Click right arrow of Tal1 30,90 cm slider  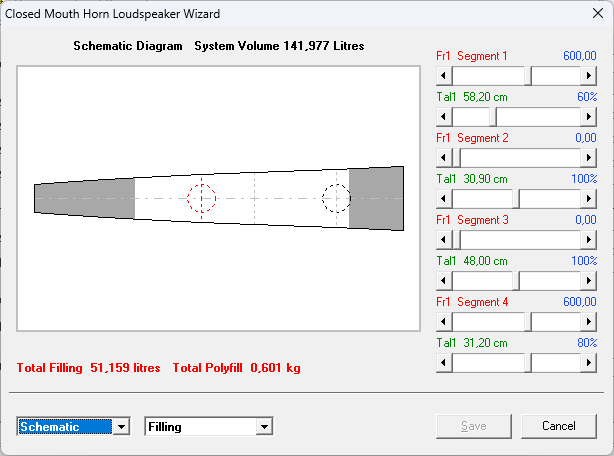click(589, 199)
